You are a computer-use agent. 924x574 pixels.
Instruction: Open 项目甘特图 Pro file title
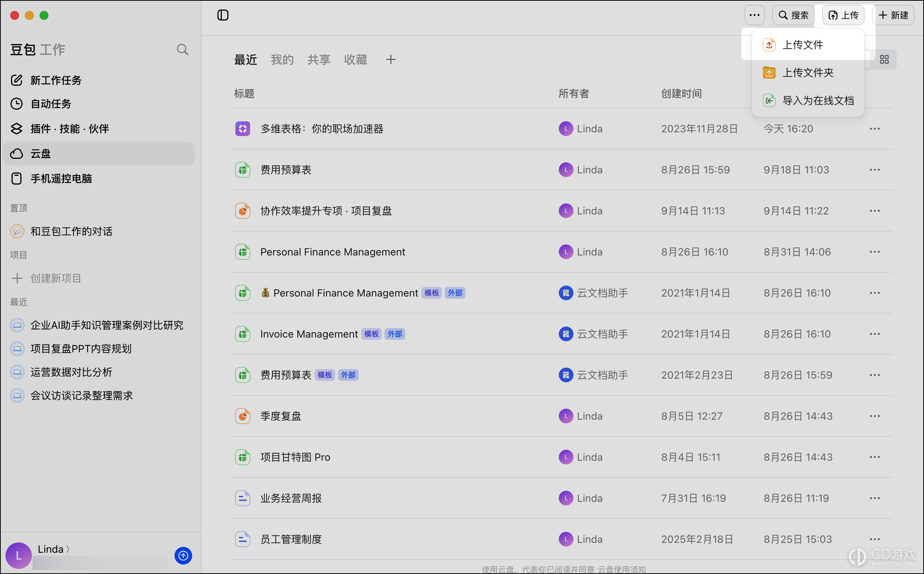(295, 457)
